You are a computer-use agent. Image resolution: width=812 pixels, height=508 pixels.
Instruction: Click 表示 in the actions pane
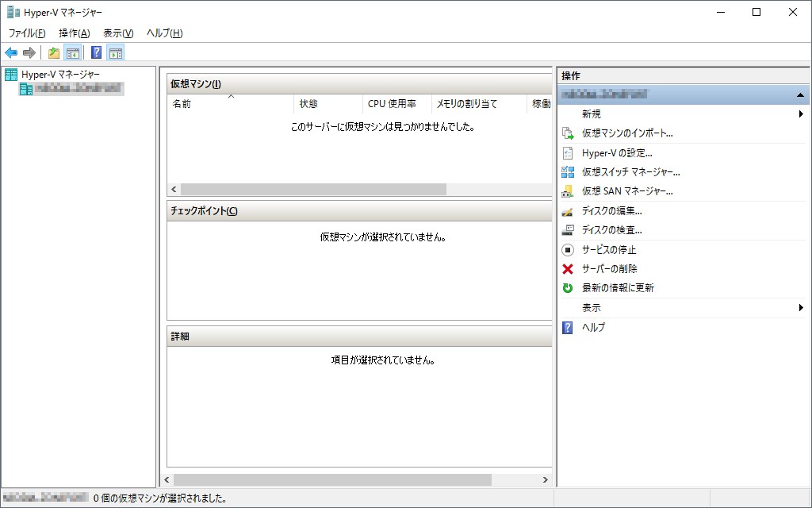592,308
